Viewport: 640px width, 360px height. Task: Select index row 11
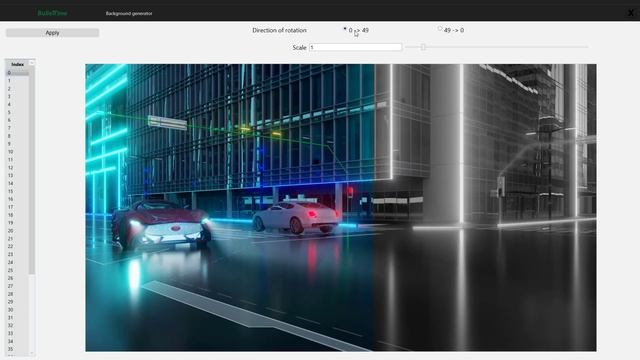pyautogui.click(x=17, y=160)
